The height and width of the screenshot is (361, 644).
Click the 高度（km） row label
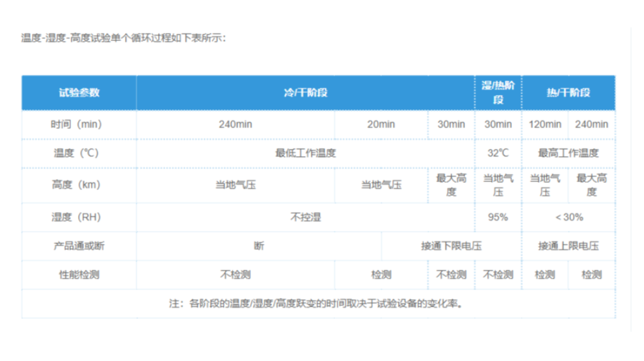pyautogui.click(x=79, y=185)
